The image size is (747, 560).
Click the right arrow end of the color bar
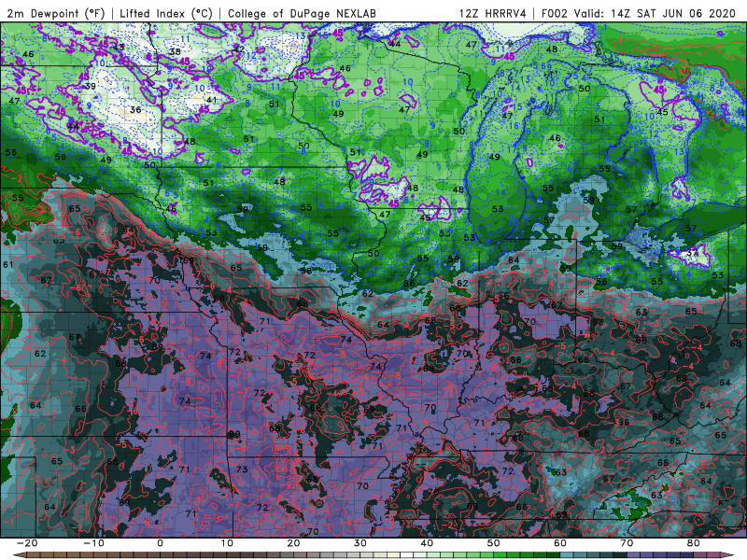729,555
